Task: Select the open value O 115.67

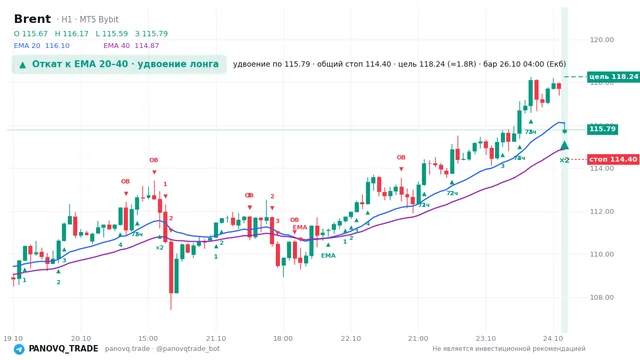Action: [31, 33]
